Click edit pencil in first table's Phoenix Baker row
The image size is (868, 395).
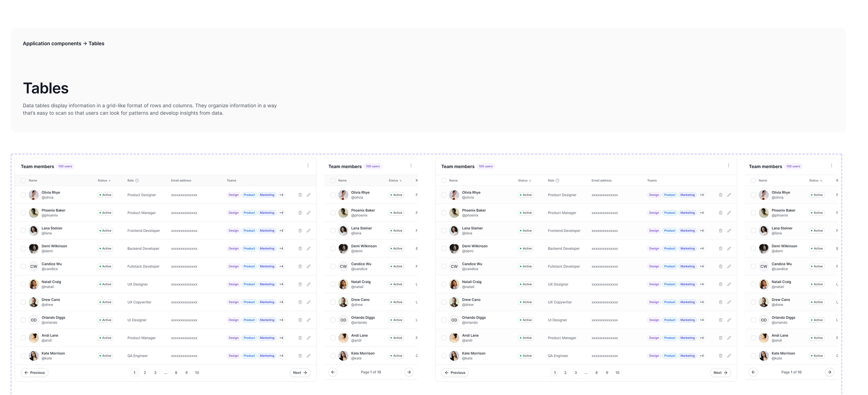pos(308,213)
